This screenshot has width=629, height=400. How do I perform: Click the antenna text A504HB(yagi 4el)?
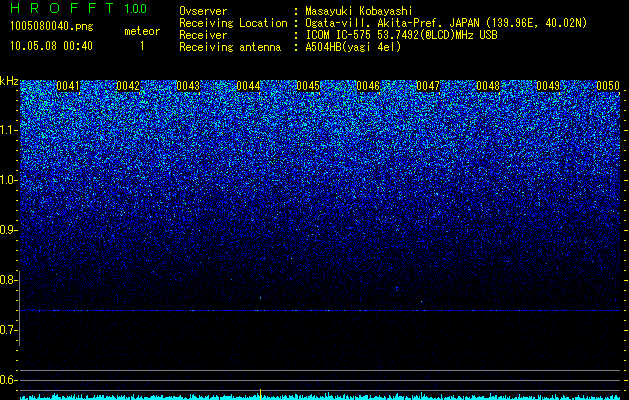click(x=353, y=47)
